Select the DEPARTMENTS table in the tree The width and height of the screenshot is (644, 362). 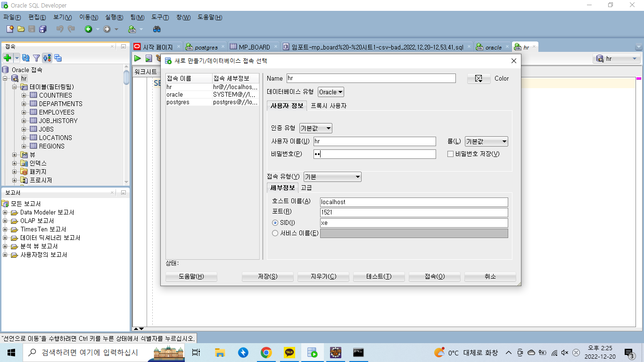click(60, 104)
